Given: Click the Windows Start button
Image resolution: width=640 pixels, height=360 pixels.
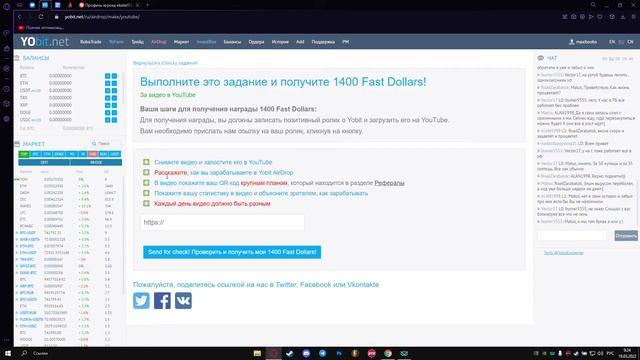Looking at the screenshot, I should tap(8, 353).
